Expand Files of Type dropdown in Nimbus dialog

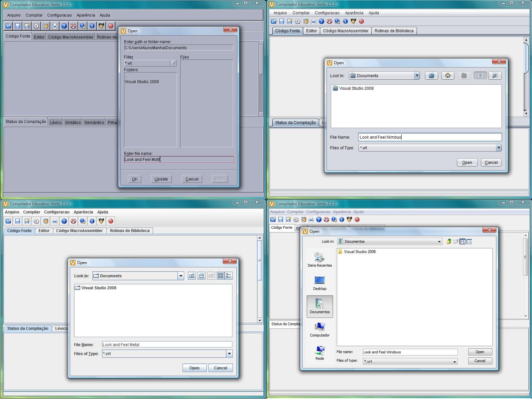pyautogui.click(x=498, y=148)
